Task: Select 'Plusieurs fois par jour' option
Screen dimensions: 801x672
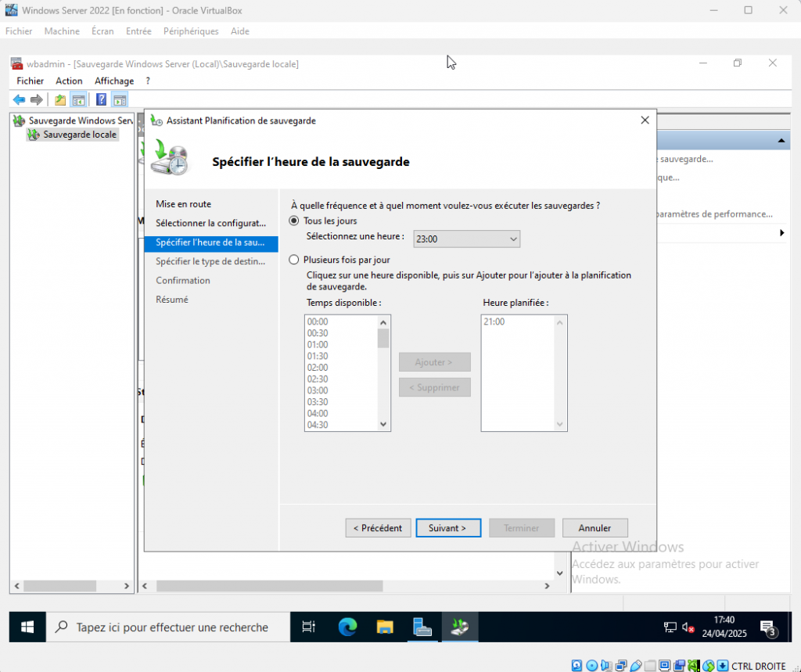Action: pos(294,260)
